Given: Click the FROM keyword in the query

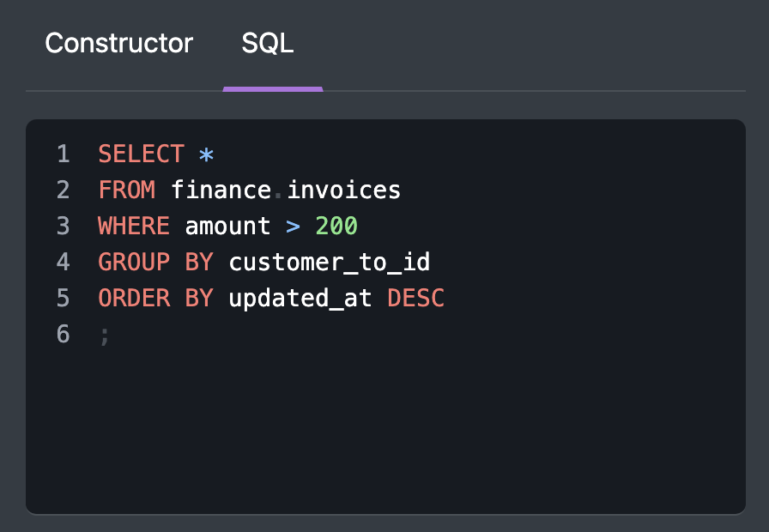Looking at the screenshot, I should pyautogui.click(x=127, y=190).
